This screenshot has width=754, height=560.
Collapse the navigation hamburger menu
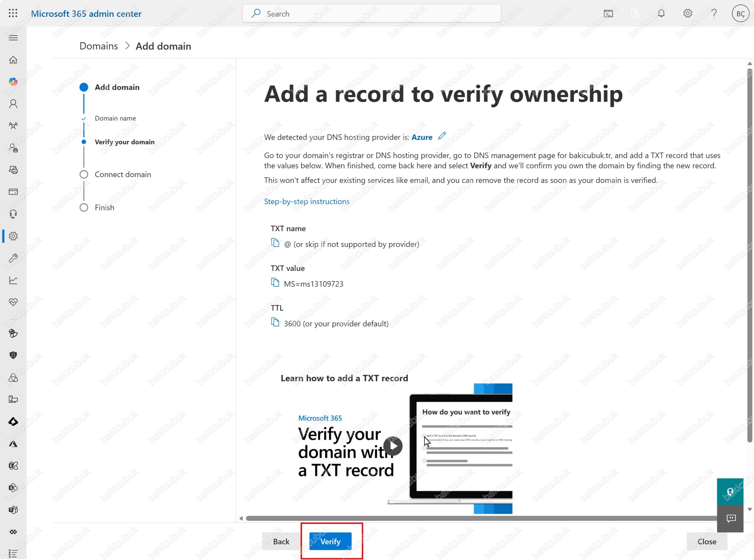13,38
